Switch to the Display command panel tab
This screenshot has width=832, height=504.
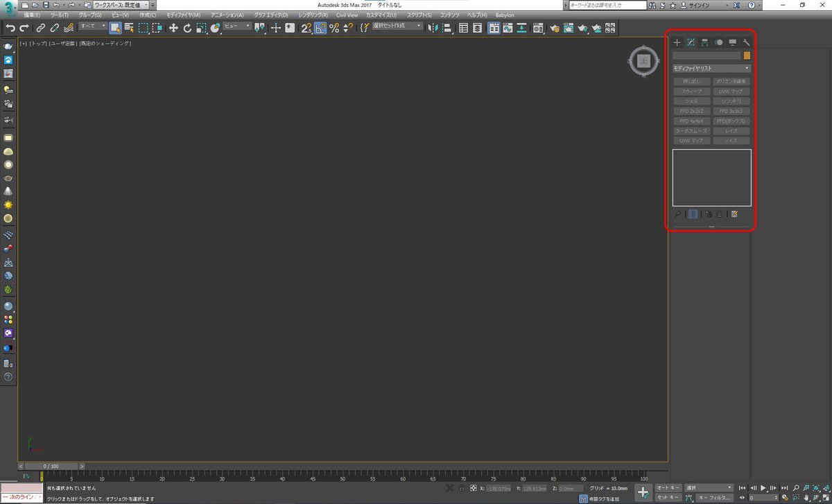733,42
